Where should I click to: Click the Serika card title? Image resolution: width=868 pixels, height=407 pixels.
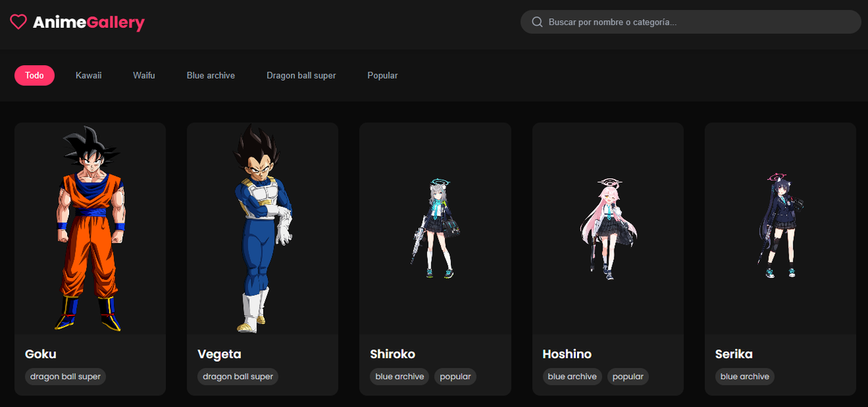tap(734, 354)
